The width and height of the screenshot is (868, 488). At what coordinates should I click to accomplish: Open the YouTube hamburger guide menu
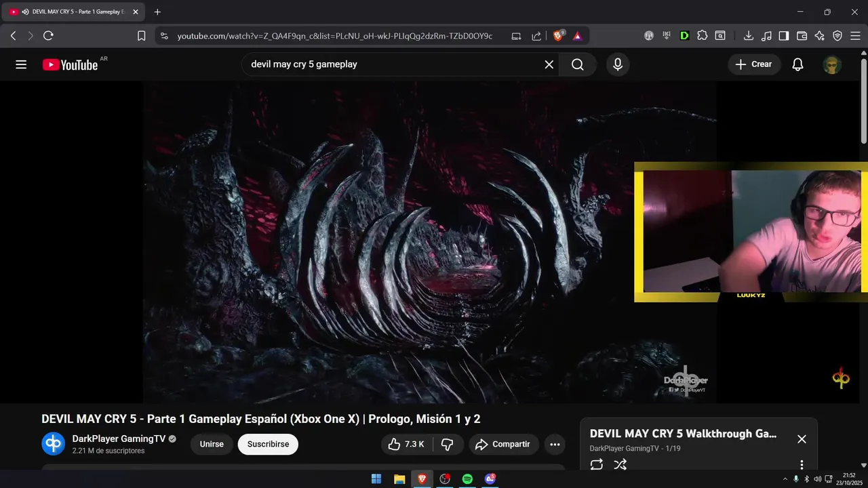pos(21,64)
